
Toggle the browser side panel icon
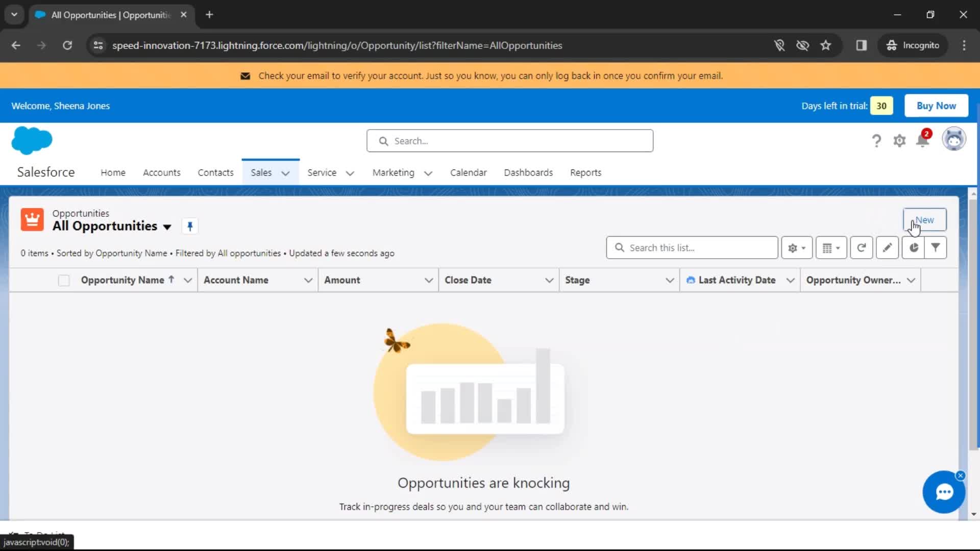862,45
